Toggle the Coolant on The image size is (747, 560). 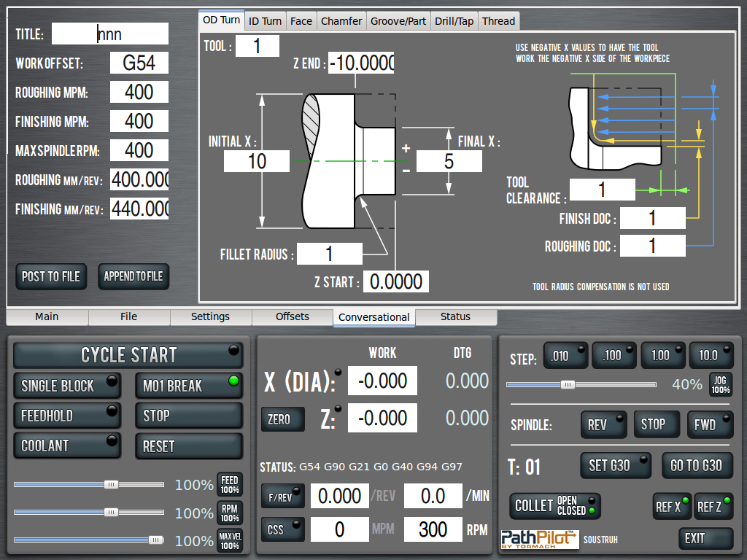point(67,446)
